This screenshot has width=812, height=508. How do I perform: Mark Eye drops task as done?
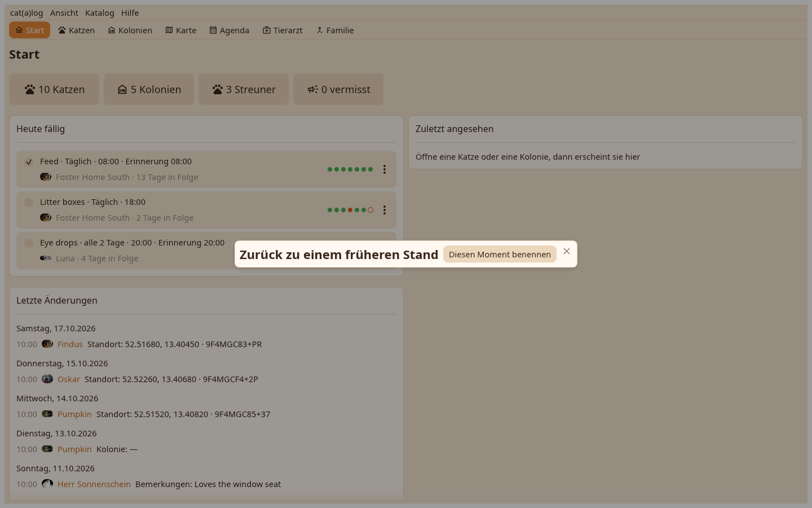coord(29,243)
